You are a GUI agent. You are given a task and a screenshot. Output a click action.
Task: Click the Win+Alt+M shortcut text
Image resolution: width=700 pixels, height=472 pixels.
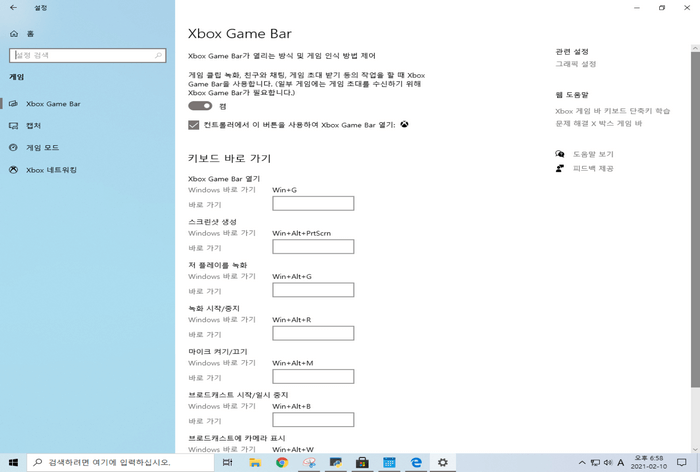pyautogui.click(x=292, y=363)
